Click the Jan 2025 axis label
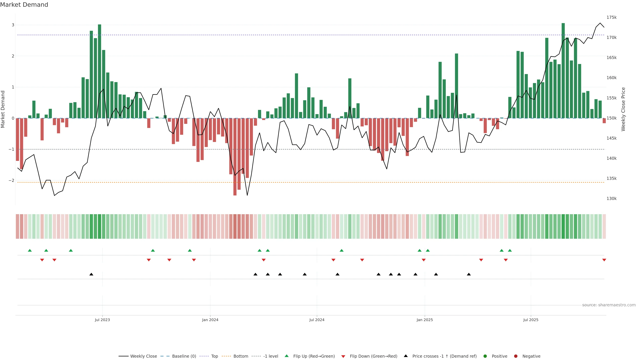Image resolution: width=644 pixels, height=362 pixels. click(x=424, y=320)
